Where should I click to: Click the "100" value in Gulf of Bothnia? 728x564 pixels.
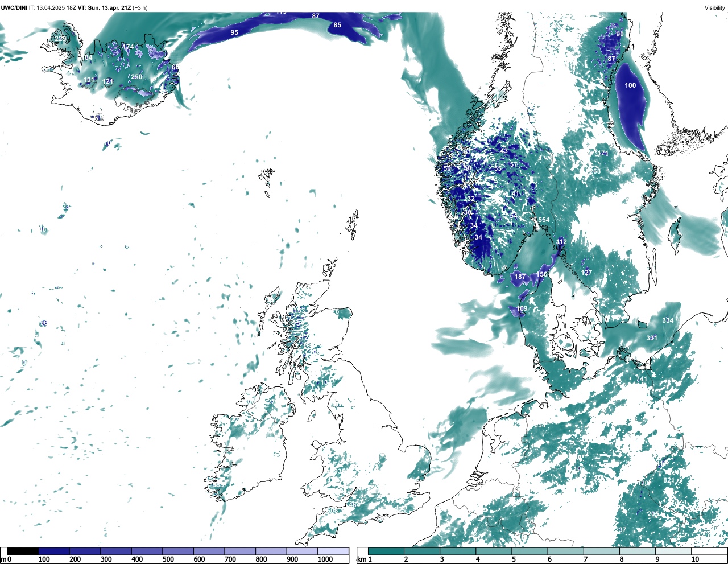pyautogui.click(x=630, y=85)
